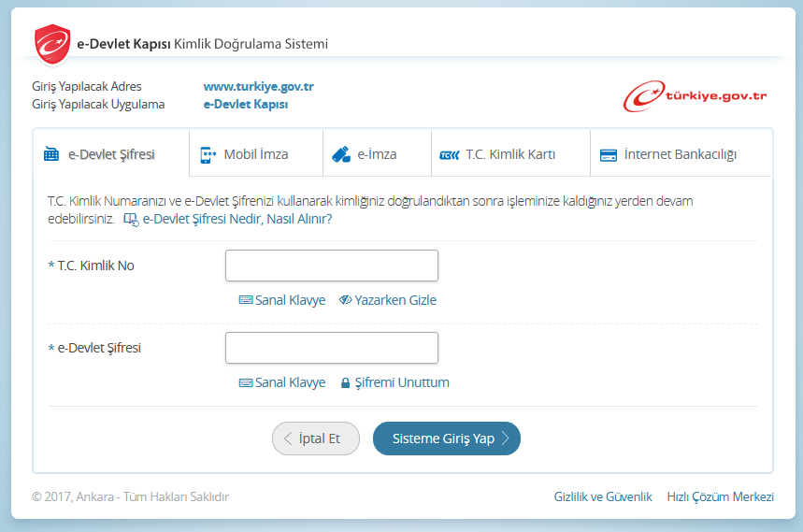Click the e-İmza USB stick icon
Image resolution: width=803 pixels, height=532 pixels.
tap(341, 155)
